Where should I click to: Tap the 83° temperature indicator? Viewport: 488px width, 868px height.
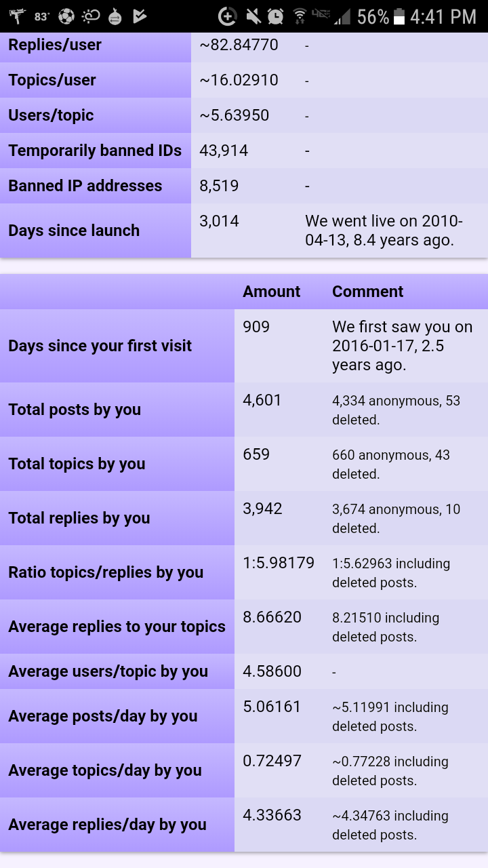(x=42, y=16)
